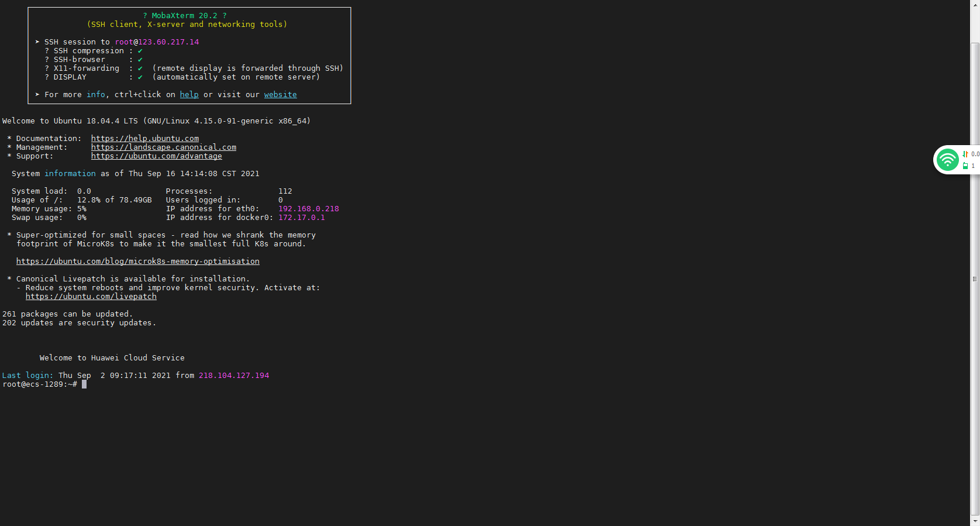Open the microk8s memory optimisation blog link
980x526 pixels.
138,262
